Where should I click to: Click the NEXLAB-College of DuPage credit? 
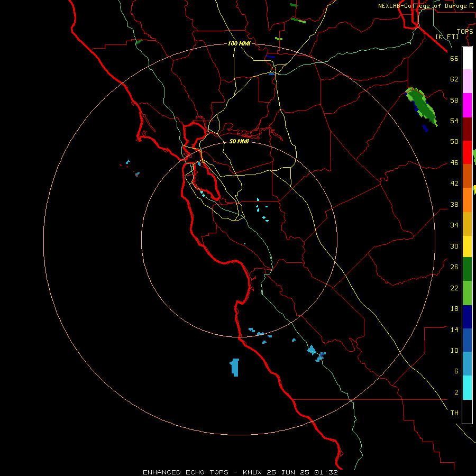point(425,6)
